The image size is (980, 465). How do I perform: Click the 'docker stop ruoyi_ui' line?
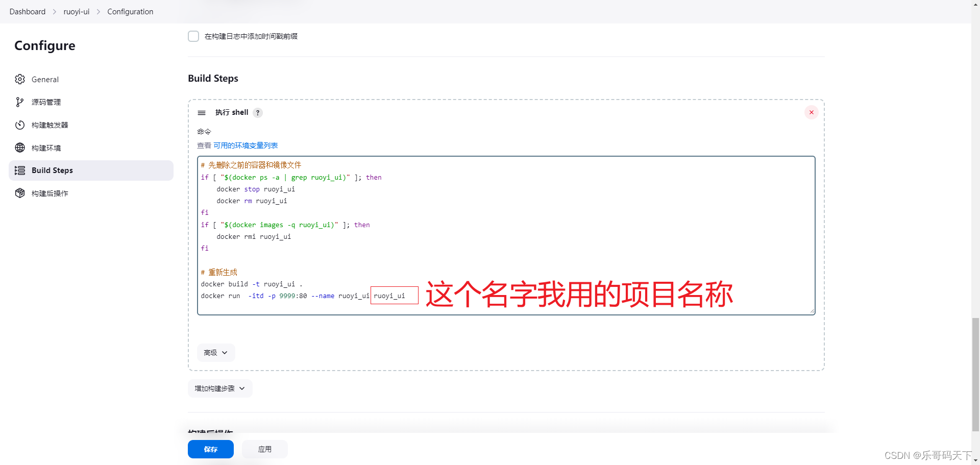(x=256, y=189)
